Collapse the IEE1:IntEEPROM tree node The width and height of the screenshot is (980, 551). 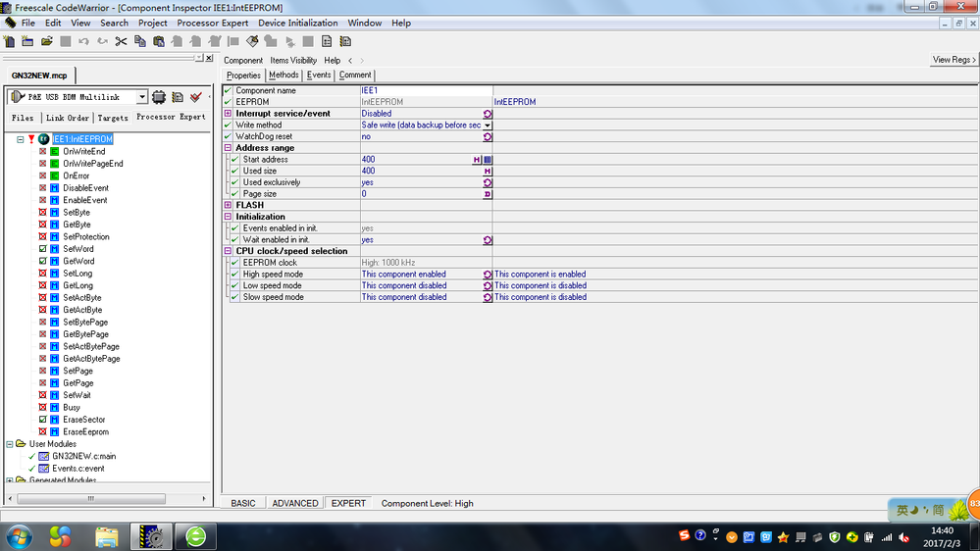coord(20,139)
